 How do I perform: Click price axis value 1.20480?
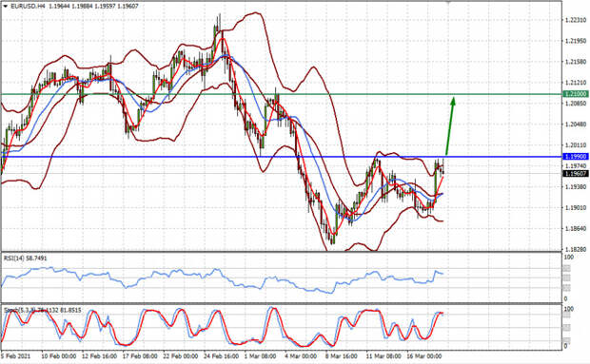pyautogui.click(x=576, y=124)
